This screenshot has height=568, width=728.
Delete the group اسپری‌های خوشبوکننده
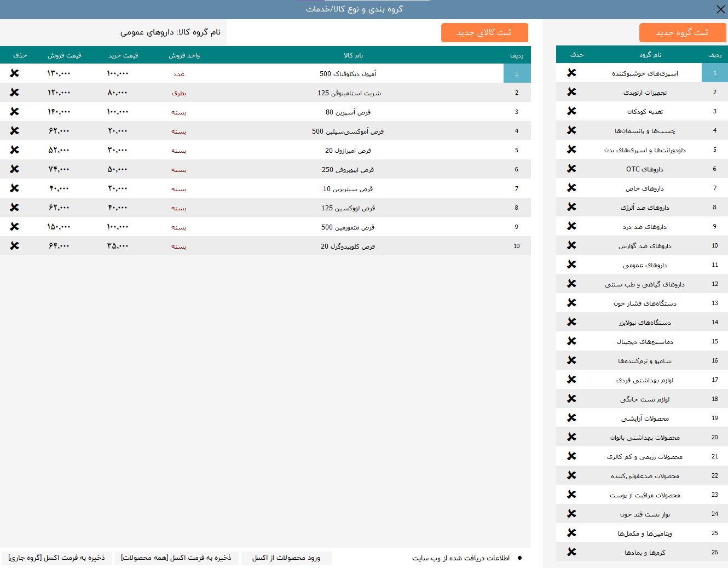[571, 73]
